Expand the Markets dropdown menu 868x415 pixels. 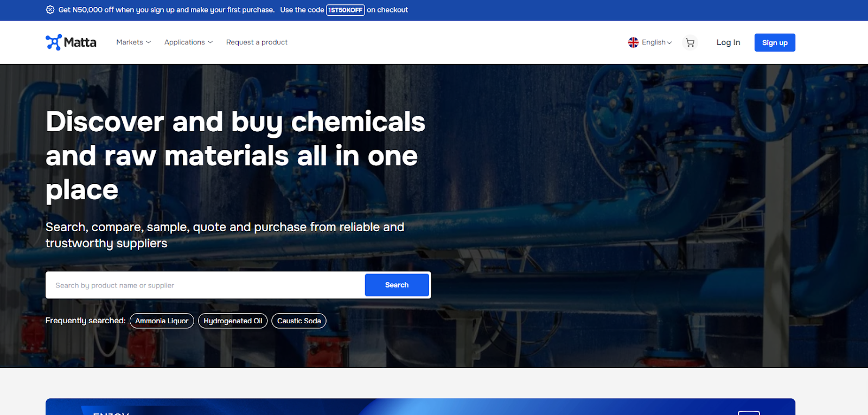133,42
